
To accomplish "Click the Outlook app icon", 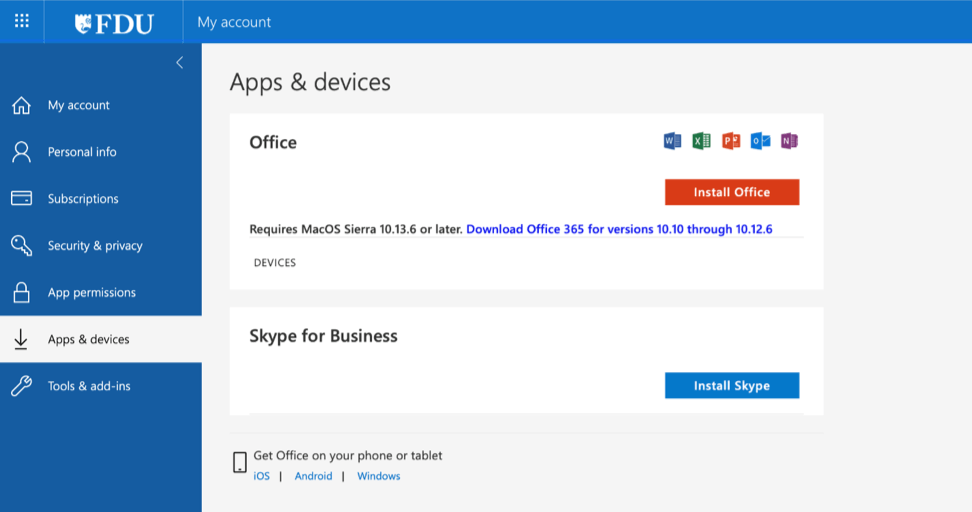I will coord(760,141).
